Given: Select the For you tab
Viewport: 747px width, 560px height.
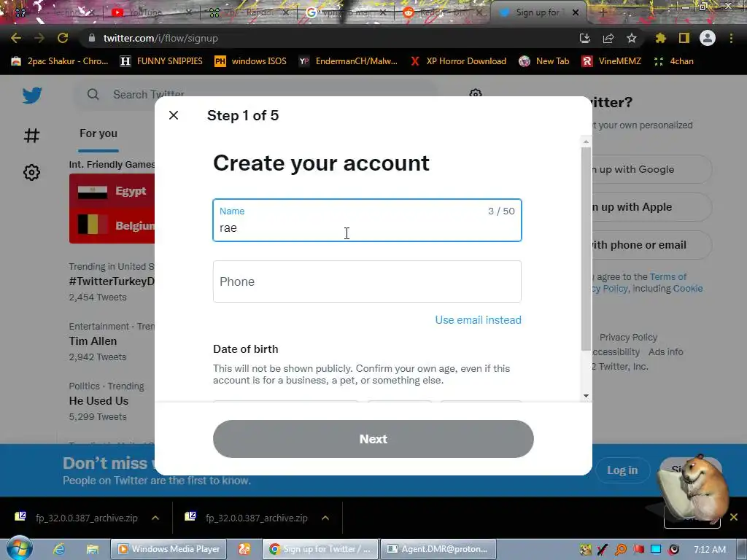Looking at the screenshot, I should 98,133.
